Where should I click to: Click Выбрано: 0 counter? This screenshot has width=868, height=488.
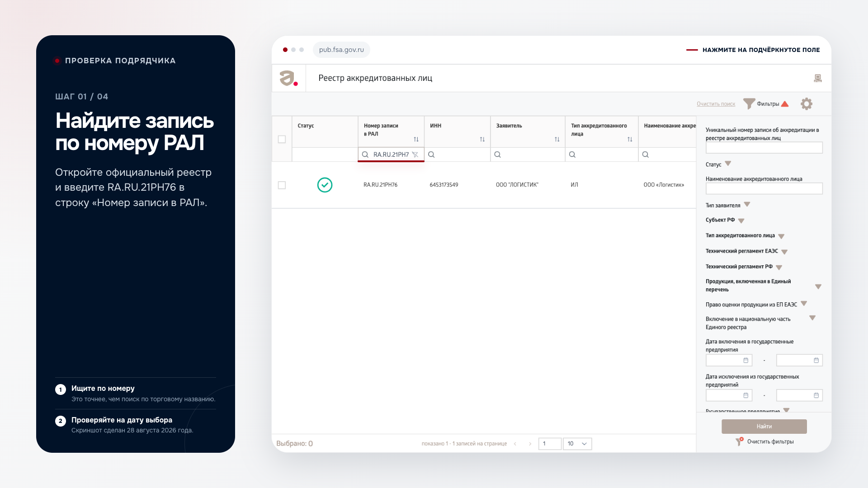coord(294,444)
